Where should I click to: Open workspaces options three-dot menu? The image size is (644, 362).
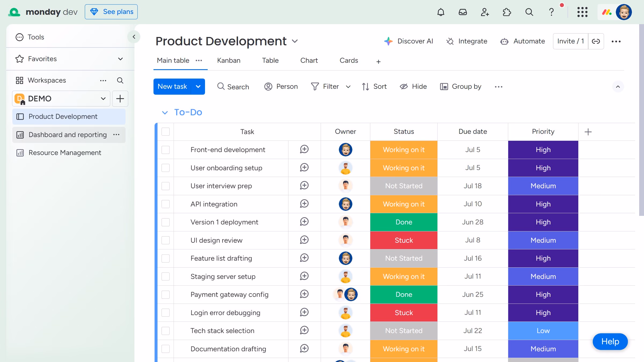point(103,80)
